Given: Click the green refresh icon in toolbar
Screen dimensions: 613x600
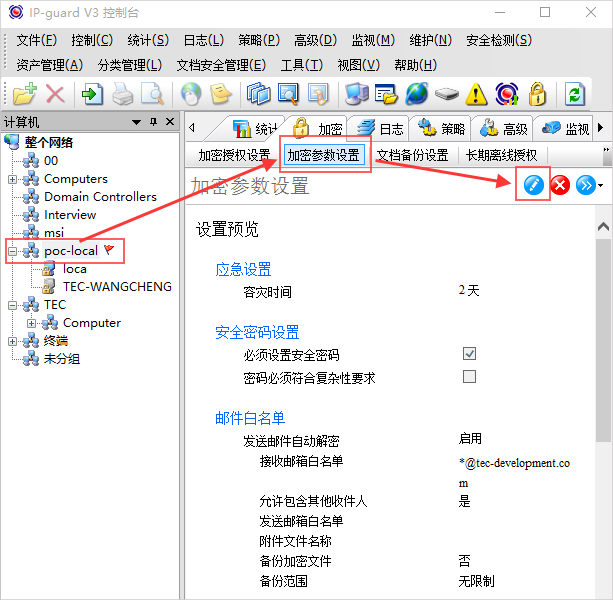Looking at the screenshot, I should (x=574, y=94).
